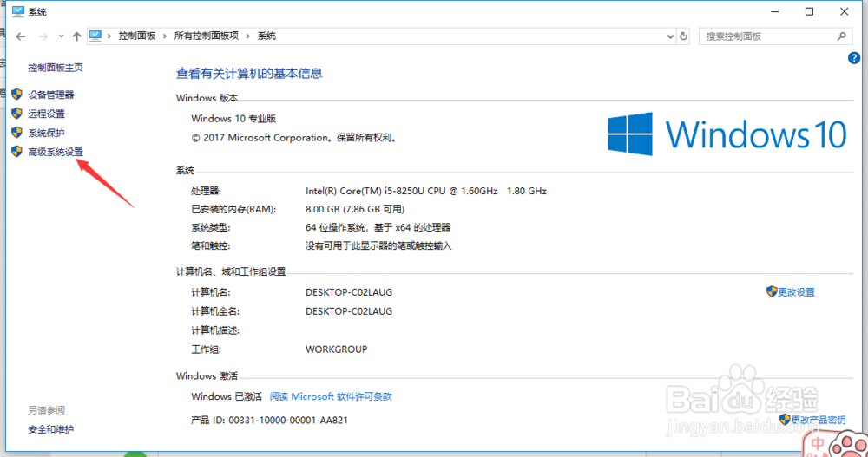Close the 系统 window
This screenshot has height=457, width=868.
(845, 11)
